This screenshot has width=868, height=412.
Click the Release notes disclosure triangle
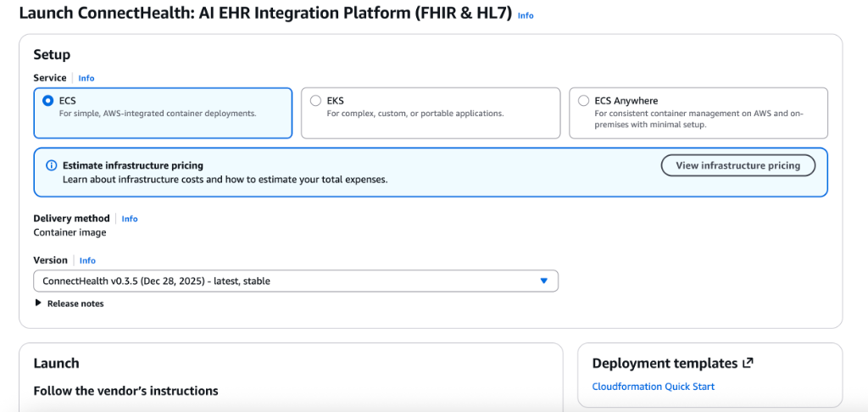38,303
